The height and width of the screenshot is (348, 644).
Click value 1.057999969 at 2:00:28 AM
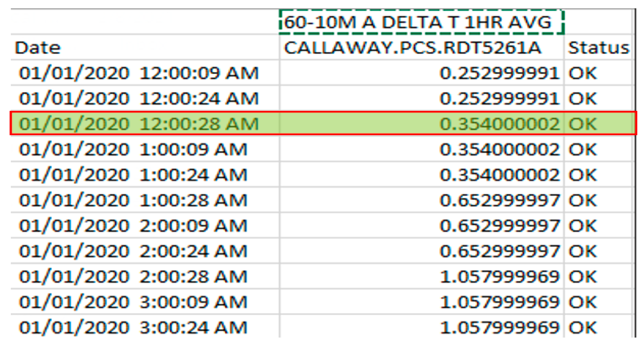pyautogui.click(x=499, y=276)
